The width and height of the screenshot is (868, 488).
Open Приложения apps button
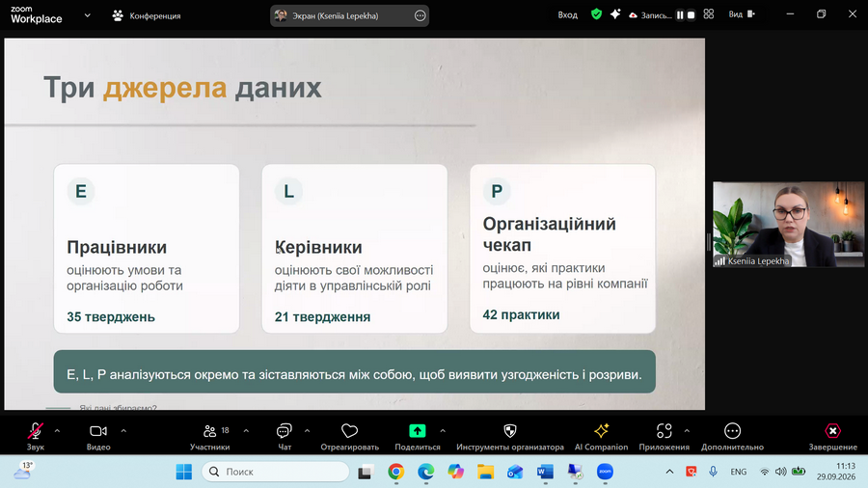point(665,436)
